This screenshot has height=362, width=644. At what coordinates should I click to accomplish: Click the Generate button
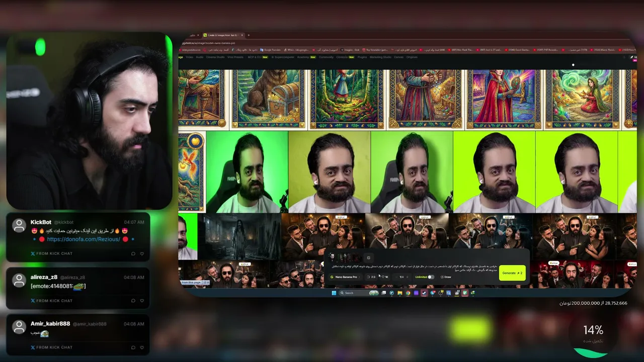point(512,273)
